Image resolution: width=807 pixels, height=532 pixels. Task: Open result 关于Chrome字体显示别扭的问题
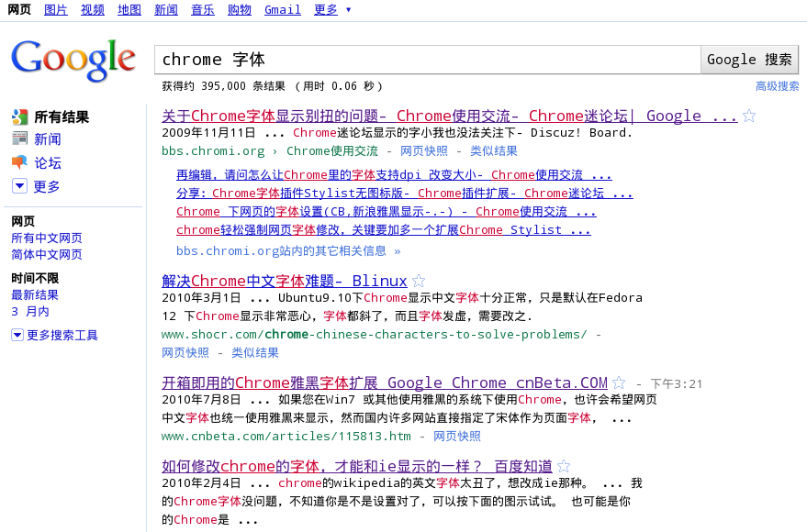tap(449, 116)
